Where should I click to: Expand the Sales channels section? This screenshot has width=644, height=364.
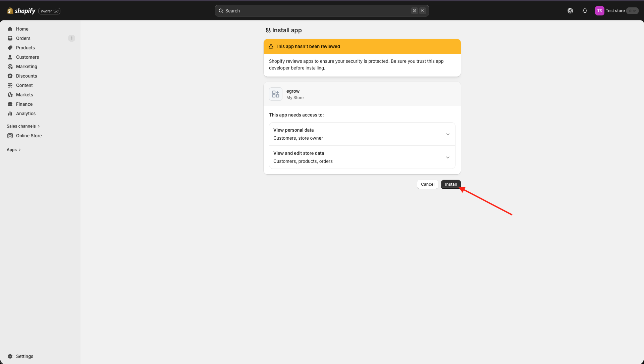point(23,126)
